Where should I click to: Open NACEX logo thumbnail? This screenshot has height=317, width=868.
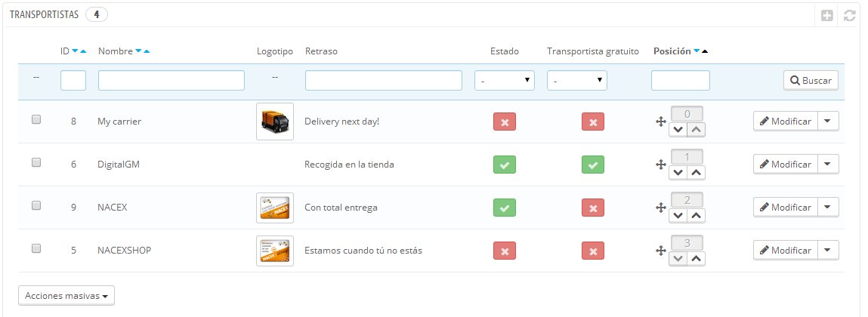click(x=275, y=208)
